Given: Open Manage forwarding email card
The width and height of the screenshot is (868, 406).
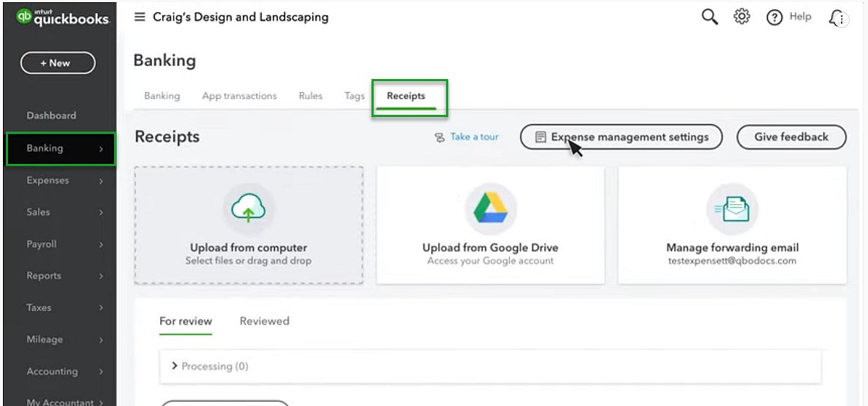Looking at the screenshot, I should 732,225.
